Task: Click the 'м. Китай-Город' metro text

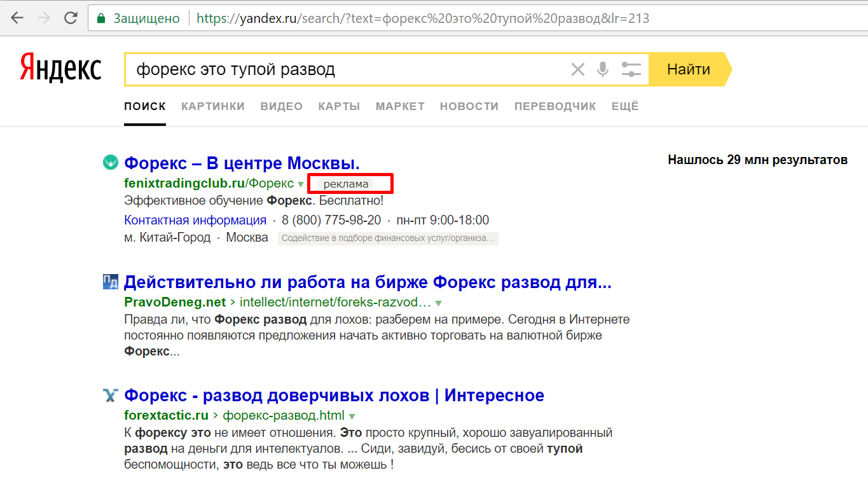Action: click(167, 238)
